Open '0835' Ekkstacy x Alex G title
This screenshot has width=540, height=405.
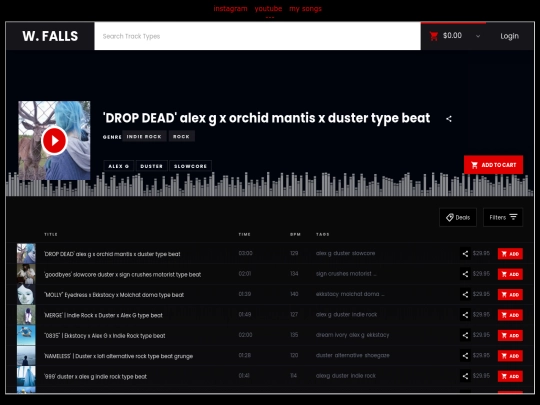tap(104, 335)
